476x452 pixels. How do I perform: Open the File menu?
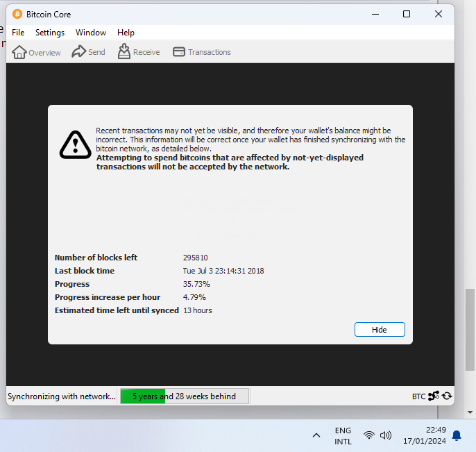click(18, 33)
